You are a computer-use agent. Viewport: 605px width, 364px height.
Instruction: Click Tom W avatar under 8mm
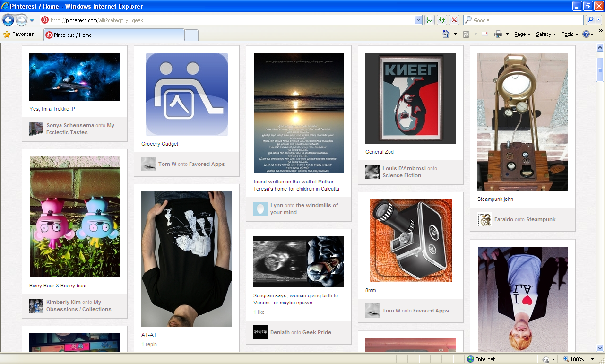click(372, 311)
